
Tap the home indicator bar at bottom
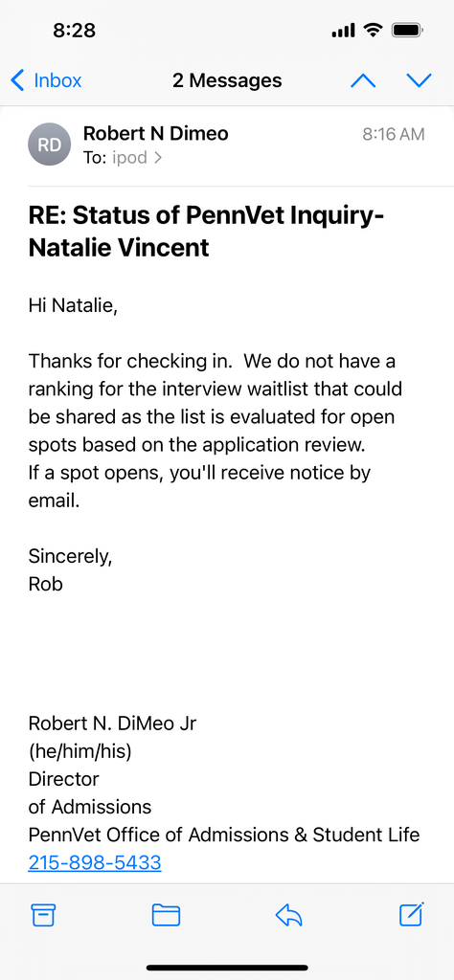(227, 968)
